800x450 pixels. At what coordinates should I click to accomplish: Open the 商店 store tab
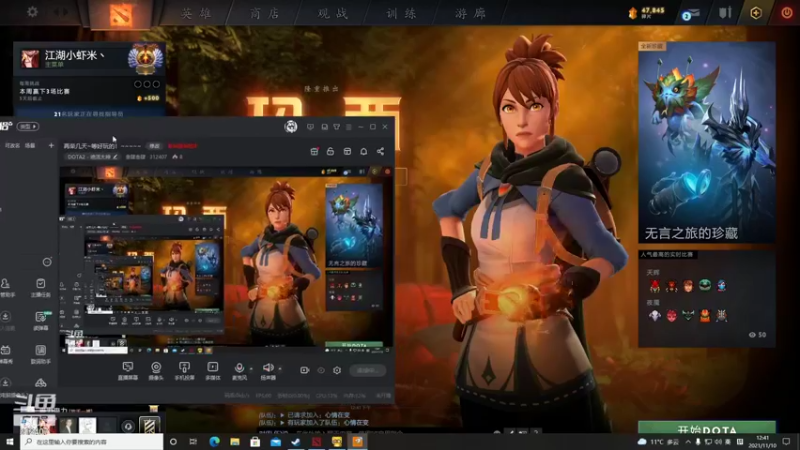pos(265,13)
